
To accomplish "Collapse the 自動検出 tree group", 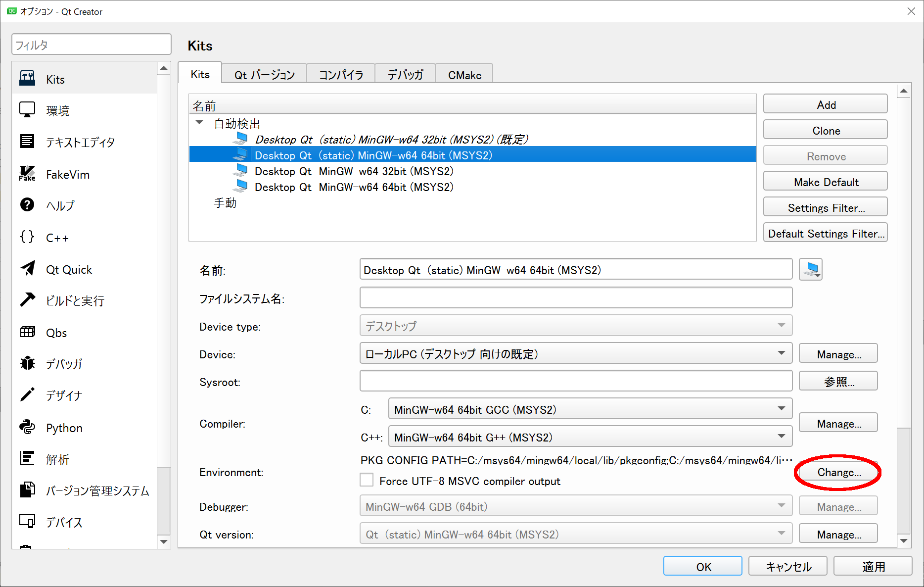I will tap(199, 122).
